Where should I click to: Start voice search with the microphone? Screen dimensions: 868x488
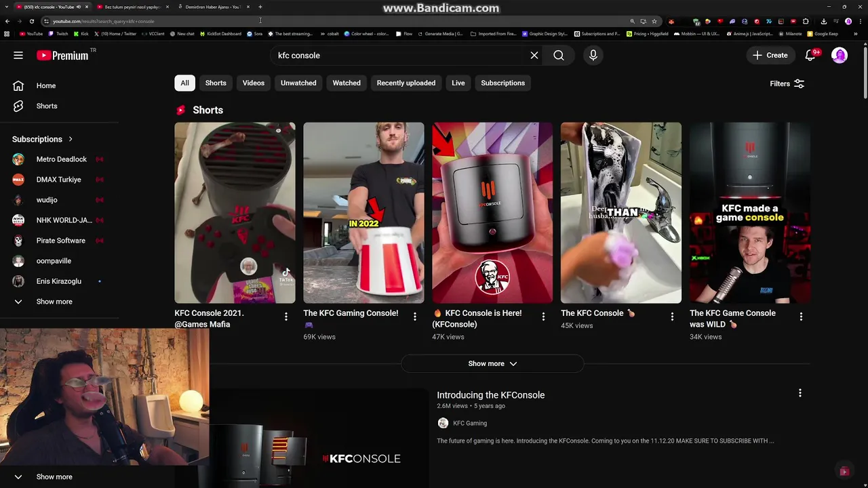[593, 56]
